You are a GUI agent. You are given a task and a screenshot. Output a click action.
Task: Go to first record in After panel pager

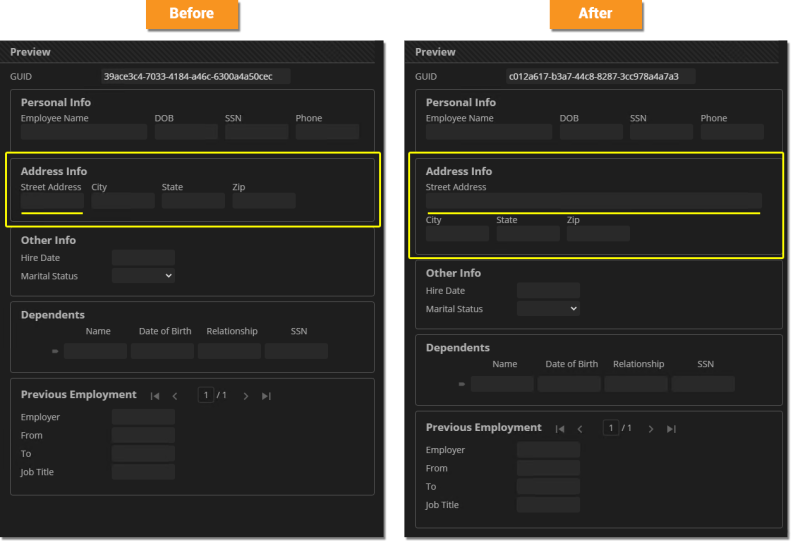tap(560, 429)
